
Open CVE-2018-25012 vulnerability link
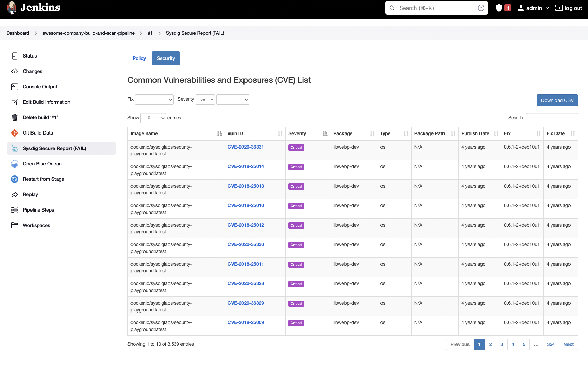(246, 225)
